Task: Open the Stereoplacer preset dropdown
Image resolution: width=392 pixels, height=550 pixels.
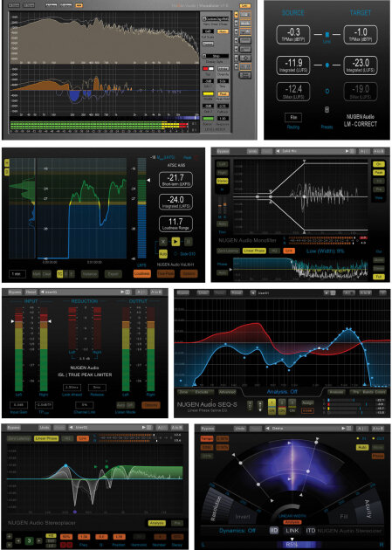Action: tap(111, 428)
